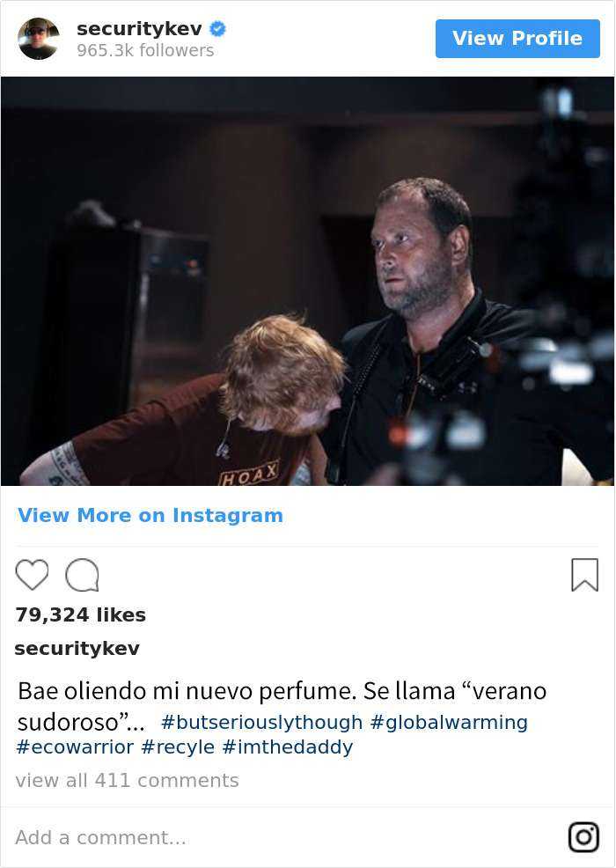Viewport: 616px width, 868px height.
Task: Open #globalwarming hashtag
Action: click(449, 723)
